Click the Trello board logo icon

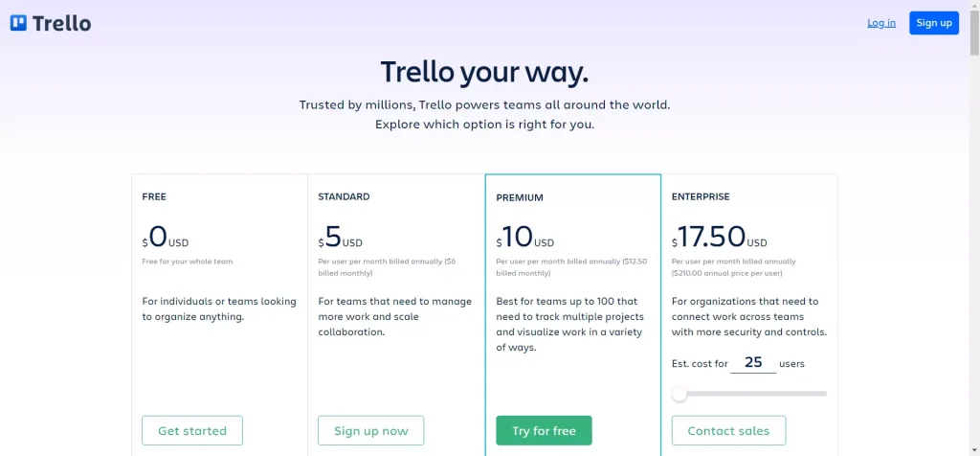19,23
